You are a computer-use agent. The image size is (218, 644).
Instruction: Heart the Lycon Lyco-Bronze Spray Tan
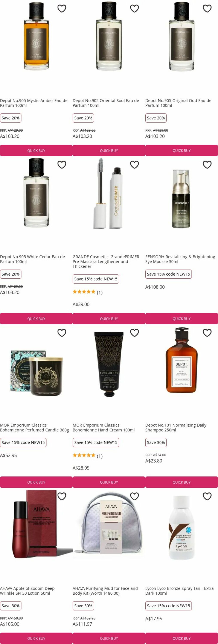(207, 496)
